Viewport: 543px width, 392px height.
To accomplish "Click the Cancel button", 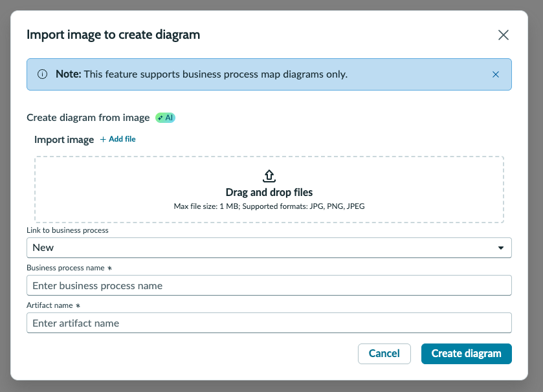I will (x=384, y=354).
